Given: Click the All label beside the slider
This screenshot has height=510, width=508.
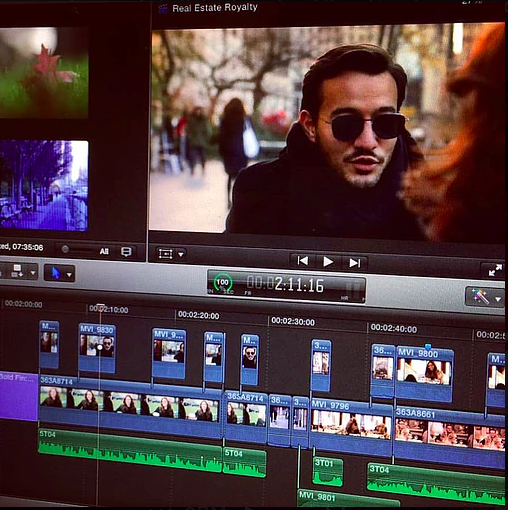Looking at the screenshot, I should coord(104,251).
